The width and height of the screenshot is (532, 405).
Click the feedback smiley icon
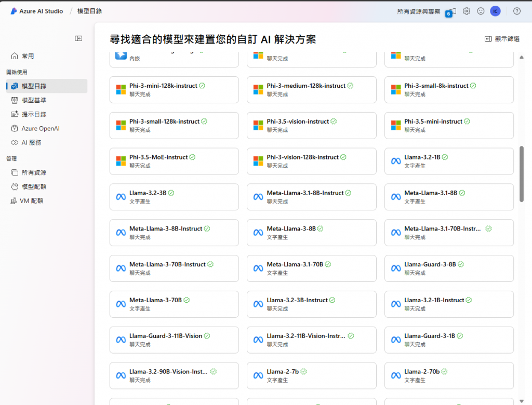pos(481,11)
